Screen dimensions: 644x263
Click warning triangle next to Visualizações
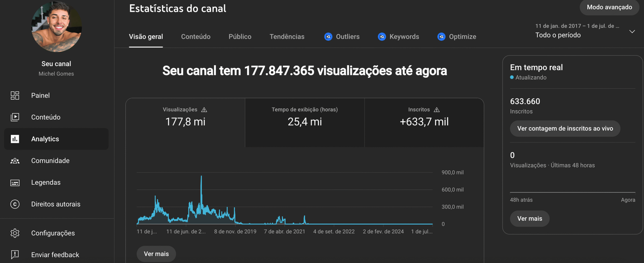click(204, 110)
